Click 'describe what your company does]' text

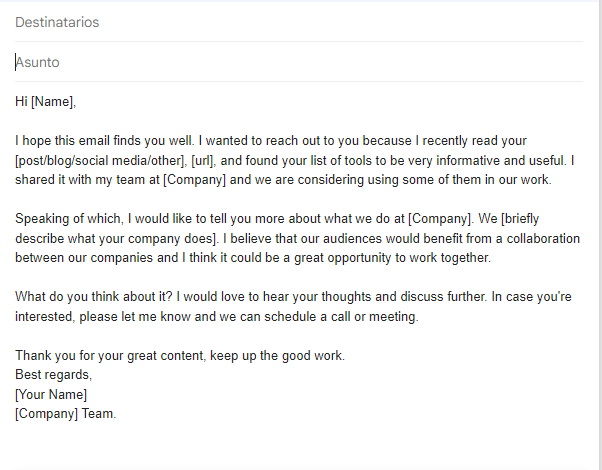point(115,238)
